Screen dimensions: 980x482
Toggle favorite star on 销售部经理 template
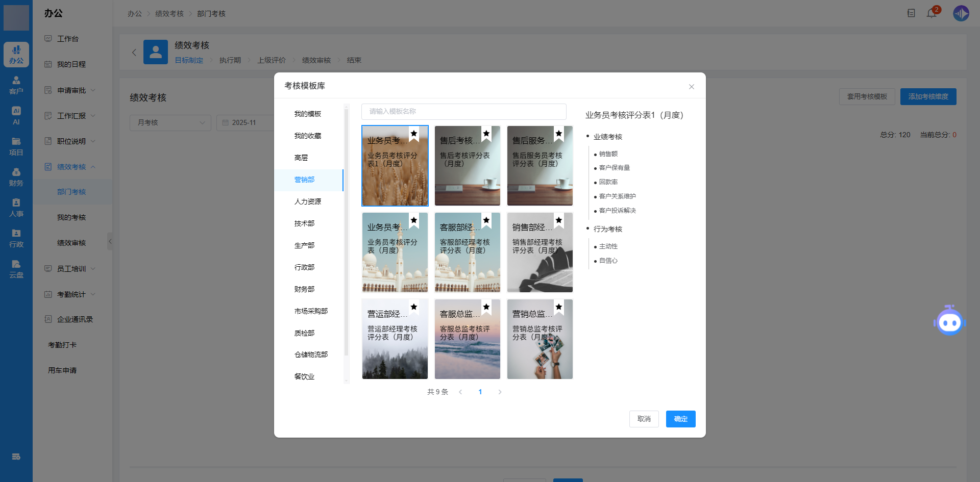click(559, 220)
